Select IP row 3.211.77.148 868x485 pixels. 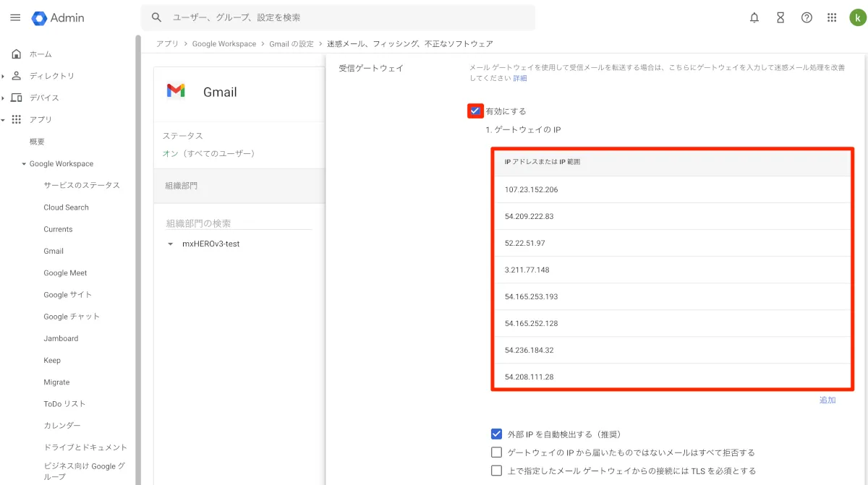pos(672,270)
